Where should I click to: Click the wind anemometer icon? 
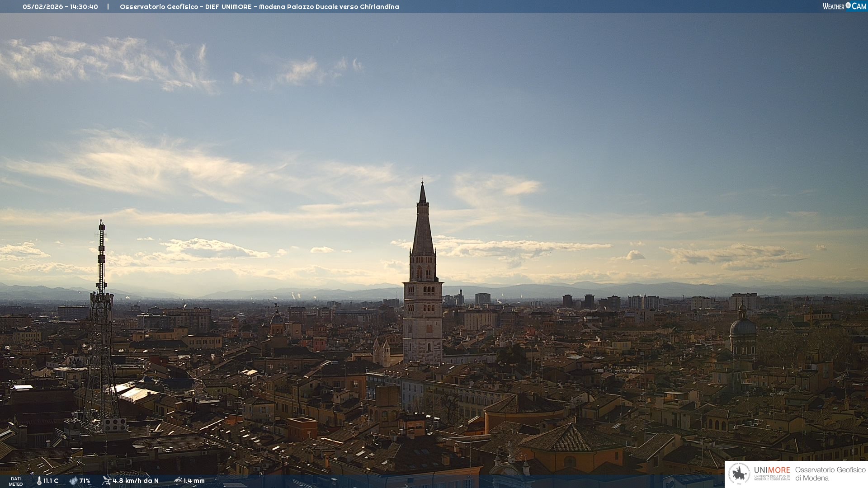(107, 480)
